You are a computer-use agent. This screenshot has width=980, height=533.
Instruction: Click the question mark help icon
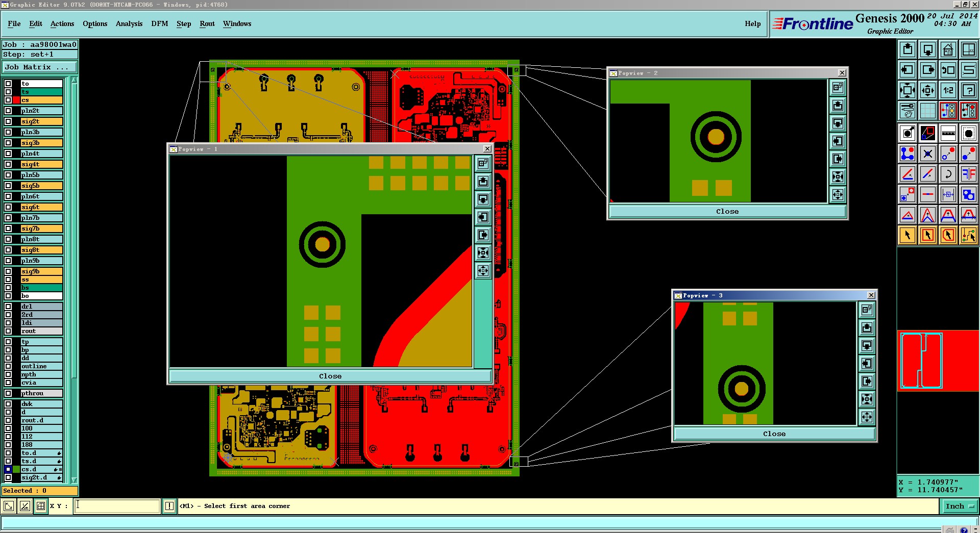pos(969,90)
